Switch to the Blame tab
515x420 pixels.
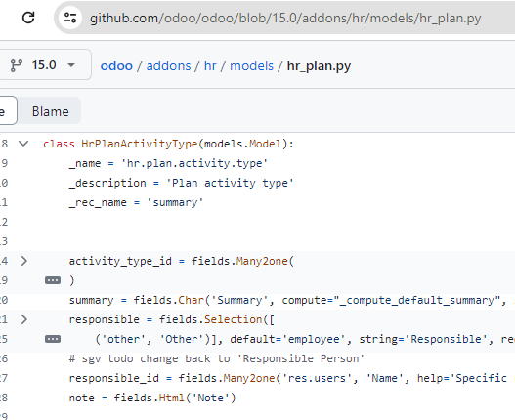point(50,111)
